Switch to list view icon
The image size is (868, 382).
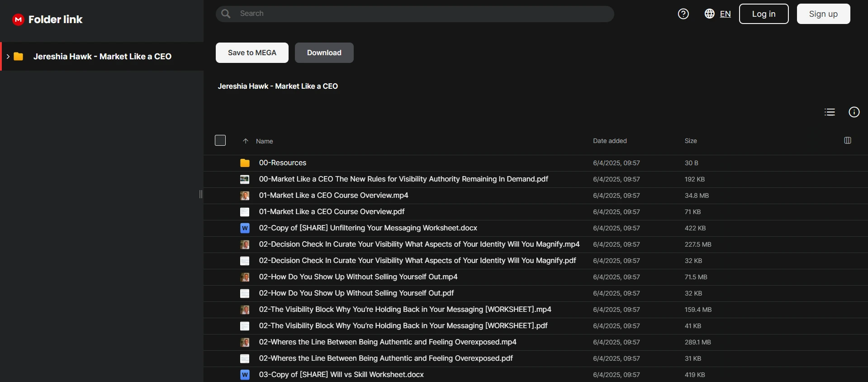tap(830, 112)
